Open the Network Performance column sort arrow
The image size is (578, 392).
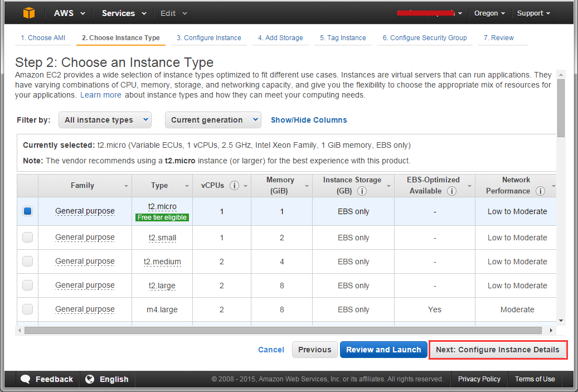pyautogui.click(x=553, y=186)
